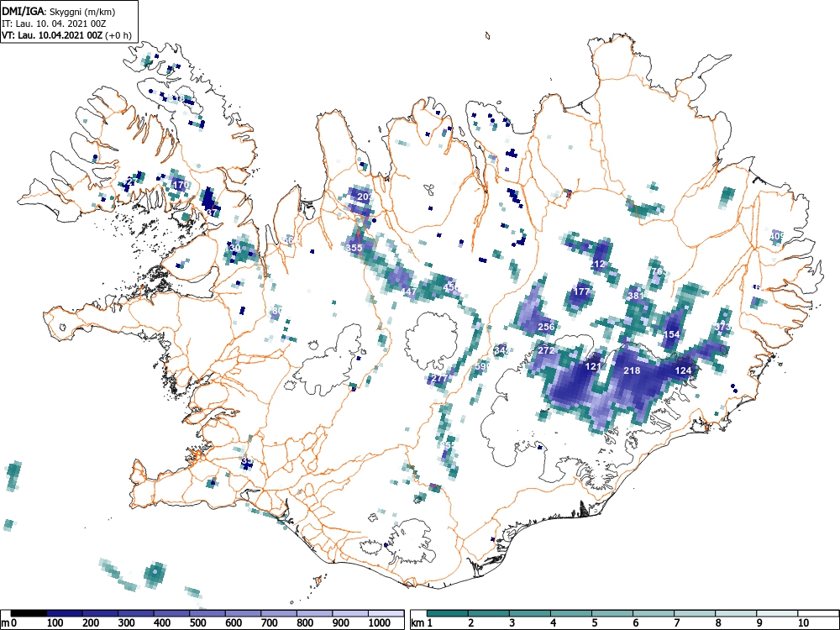This screenshot has height=630, width=840.
Task: Select the white swatch between km 9 and 10
Action: click(x=777, y=613)
